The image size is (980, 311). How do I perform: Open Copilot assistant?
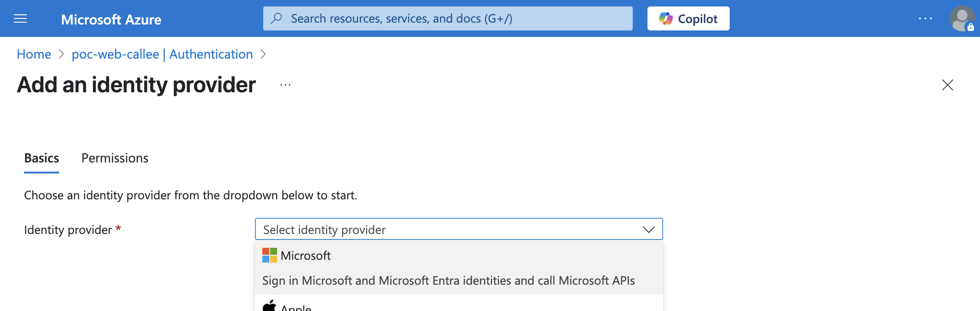point(688,18)
